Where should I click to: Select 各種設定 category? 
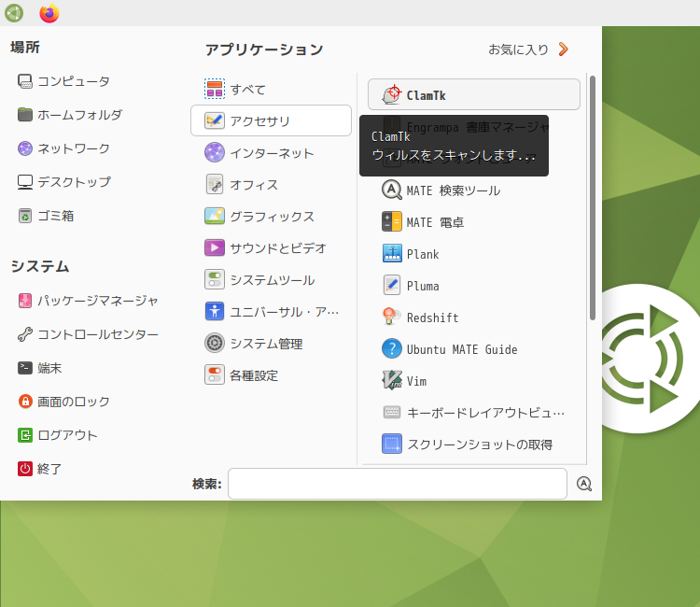[271, 374]
